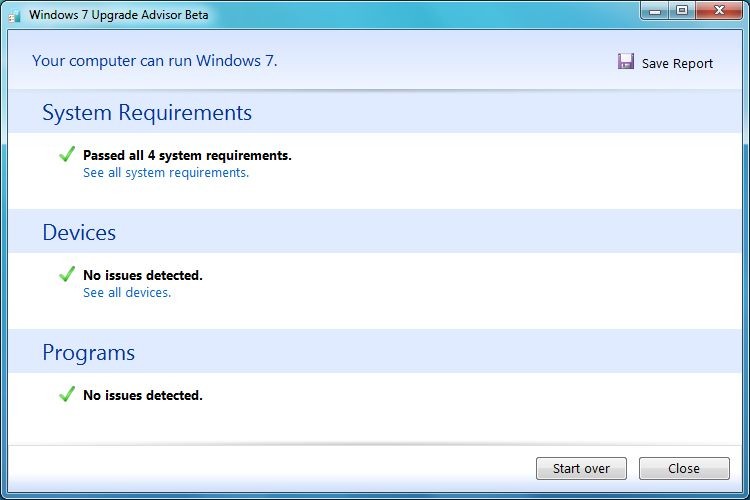Click green checkmark in the Programs section
750x500 pixels.
click(x=67, y=394)
